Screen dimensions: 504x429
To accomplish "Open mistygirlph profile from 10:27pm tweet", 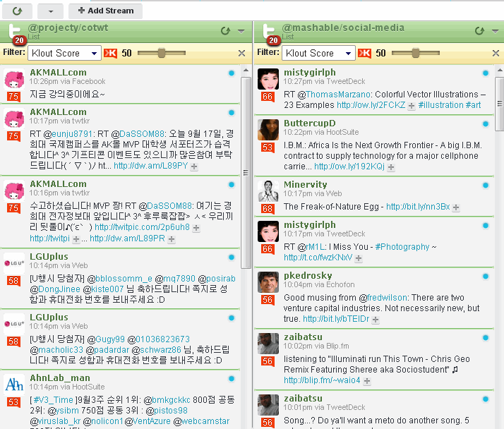I will coord(310,72).
